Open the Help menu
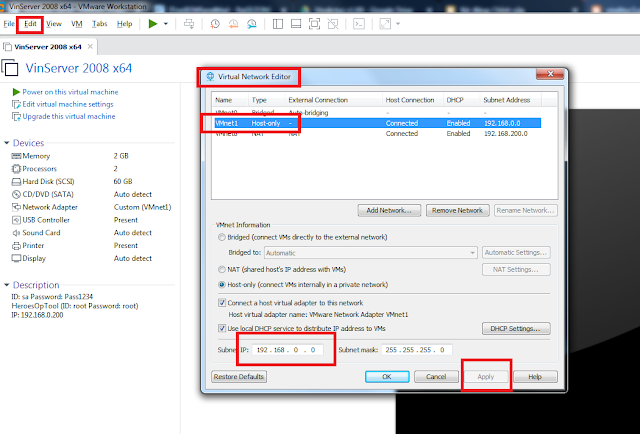 (124, 24)
